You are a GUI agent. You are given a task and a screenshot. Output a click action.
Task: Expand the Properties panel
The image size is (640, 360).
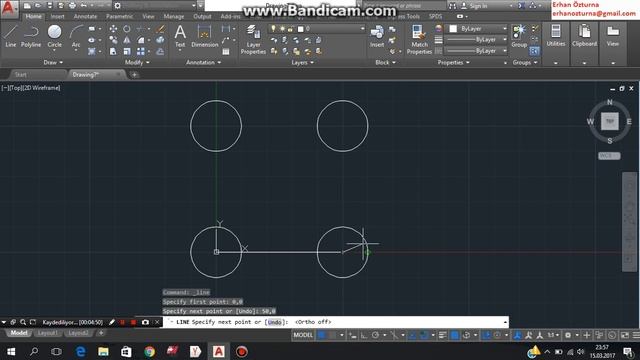coord(453,62)
